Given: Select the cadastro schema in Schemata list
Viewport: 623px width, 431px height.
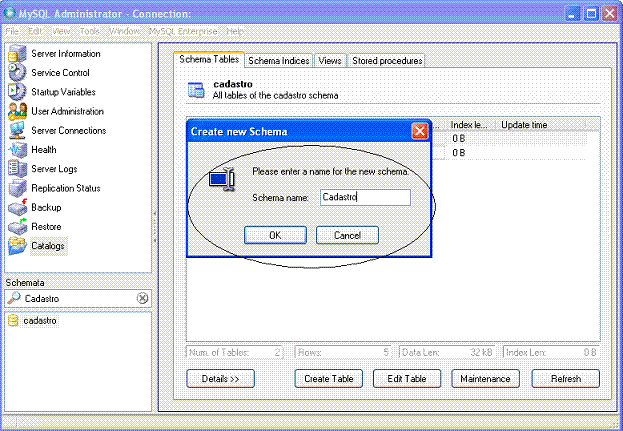Looking at the screenshot, I should coord(40,321).
